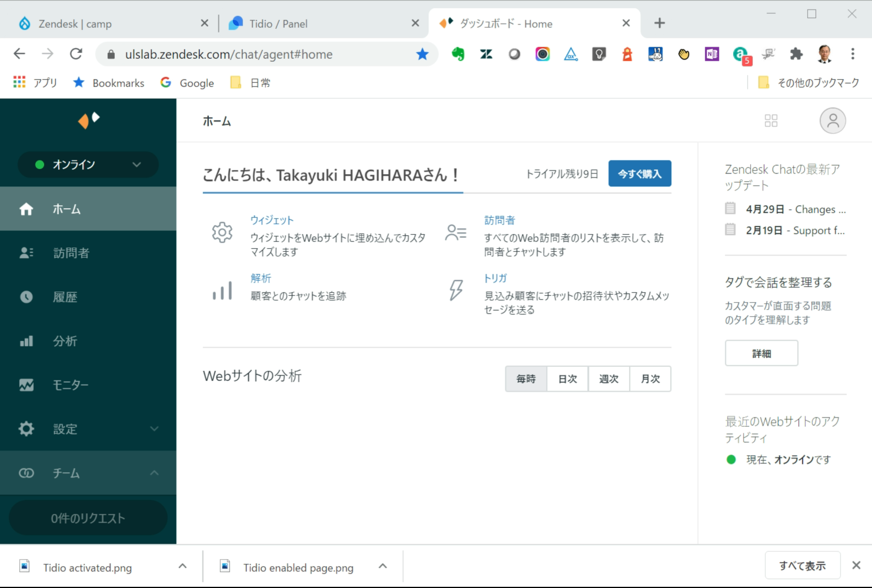
Task: Close the Zendesk | camp tab
Action: point(204,23)
